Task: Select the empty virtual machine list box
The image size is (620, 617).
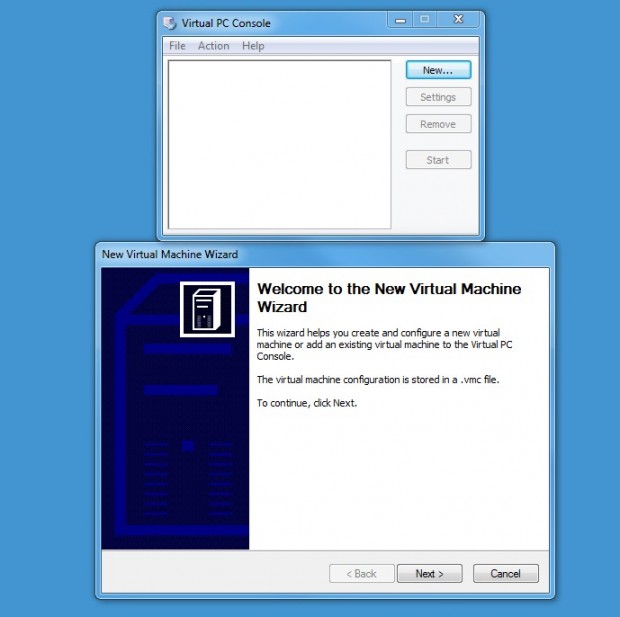Action: (x=280, y=144)
